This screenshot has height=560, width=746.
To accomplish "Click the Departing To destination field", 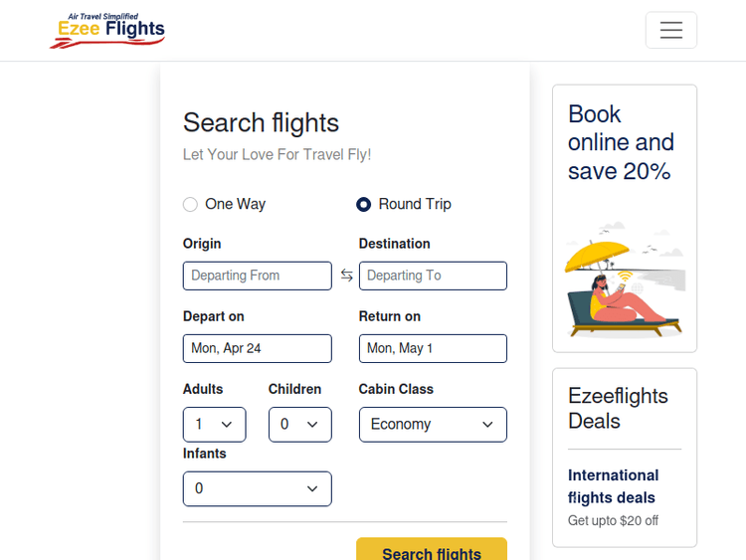I will (433, 276).
